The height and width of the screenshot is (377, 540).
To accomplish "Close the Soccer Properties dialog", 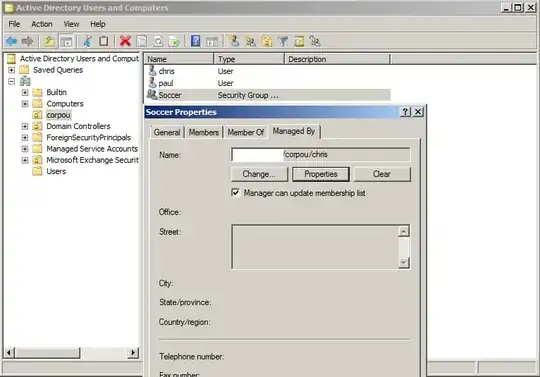I will 418,112.
